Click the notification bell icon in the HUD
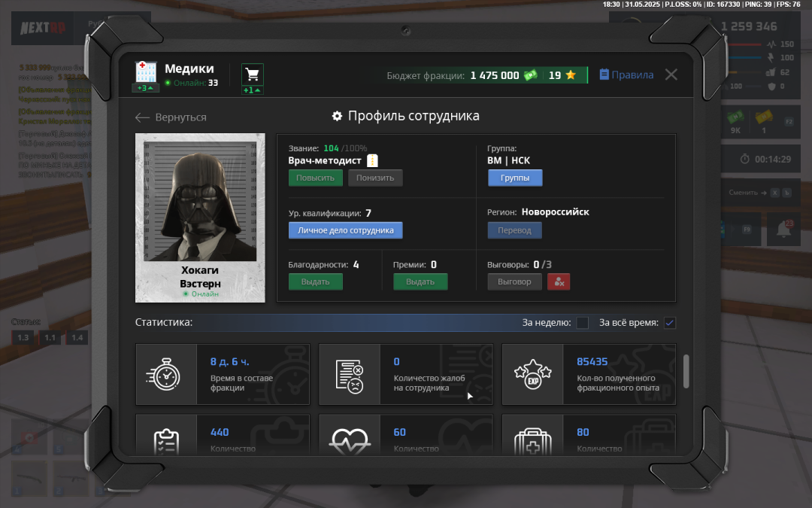The image size is (812, 508). pyautogui.click(x=783, y=229)
